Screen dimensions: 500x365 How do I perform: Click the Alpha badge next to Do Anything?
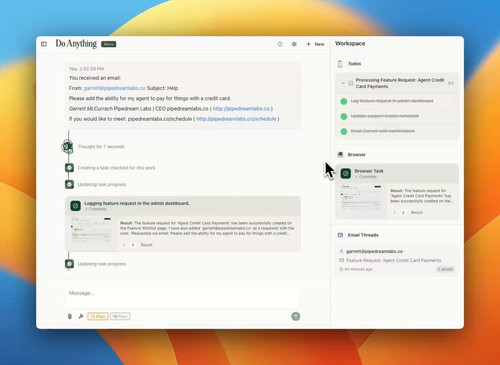coord(109,44)
